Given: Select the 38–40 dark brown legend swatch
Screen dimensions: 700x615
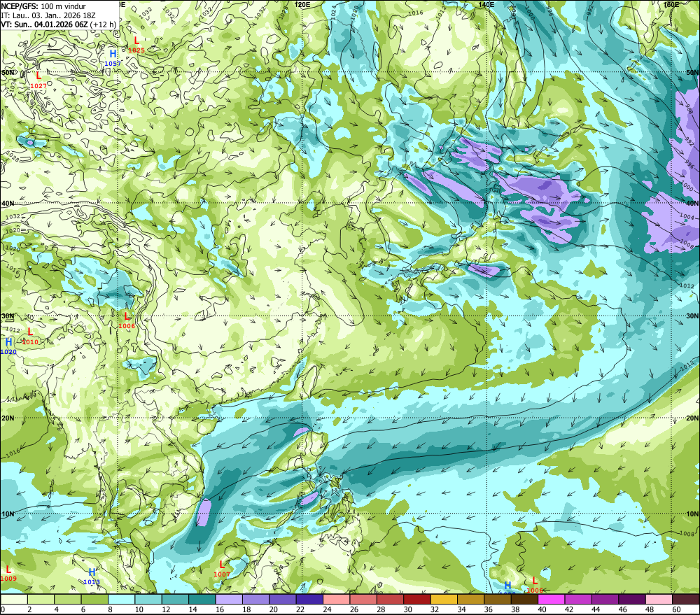Looking at the screenshot, I should [524, 599].
